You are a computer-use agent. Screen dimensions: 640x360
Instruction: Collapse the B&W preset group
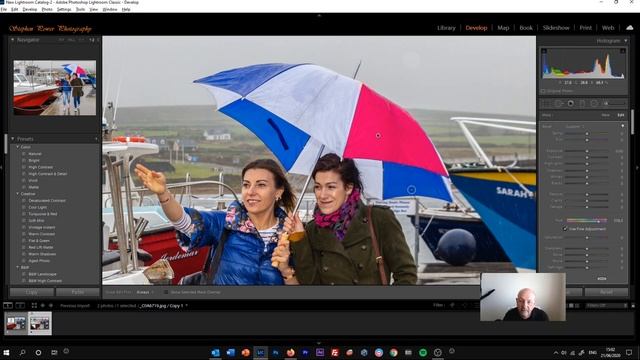tap(18, 267)
